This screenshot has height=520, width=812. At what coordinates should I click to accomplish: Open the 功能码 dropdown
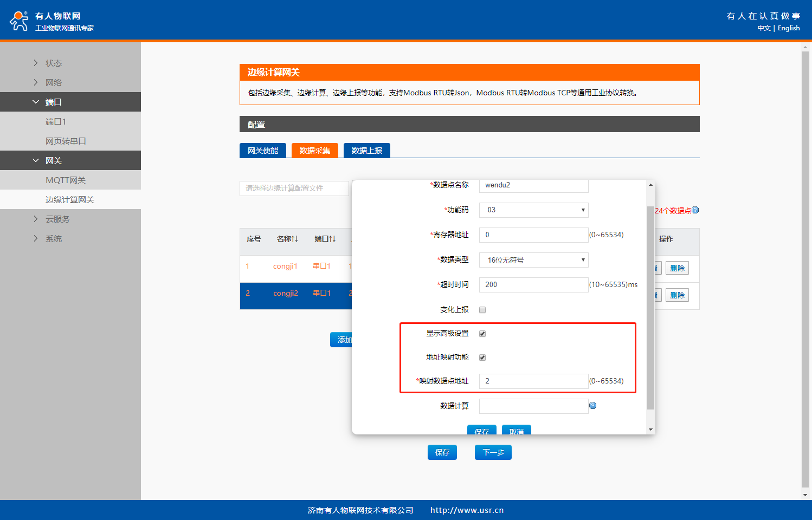(533, 210)
